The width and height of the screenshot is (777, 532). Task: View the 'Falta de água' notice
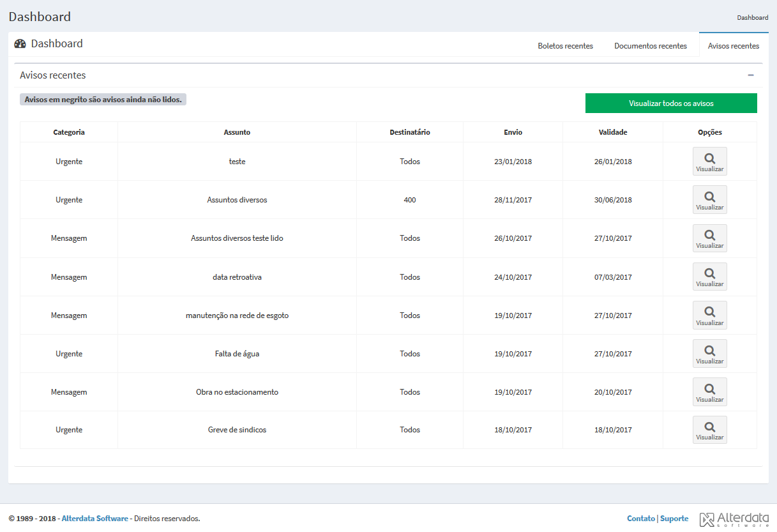pos(709,354)
